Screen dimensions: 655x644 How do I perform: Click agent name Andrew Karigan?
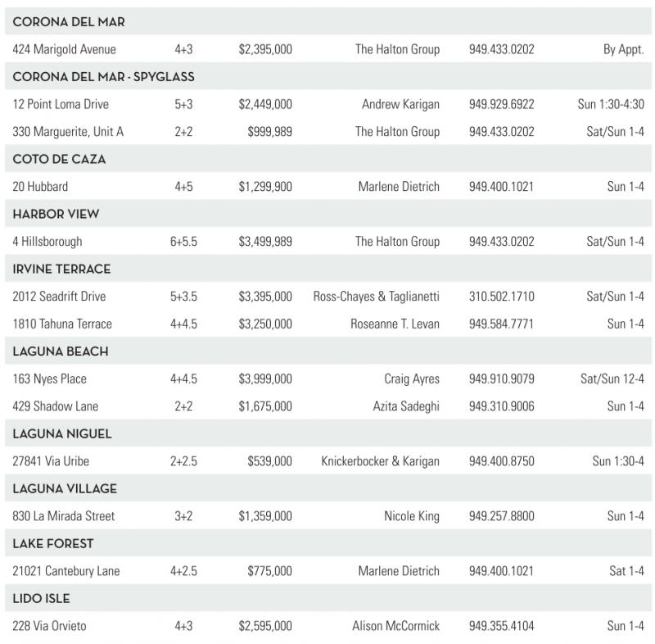pos(400,104)
